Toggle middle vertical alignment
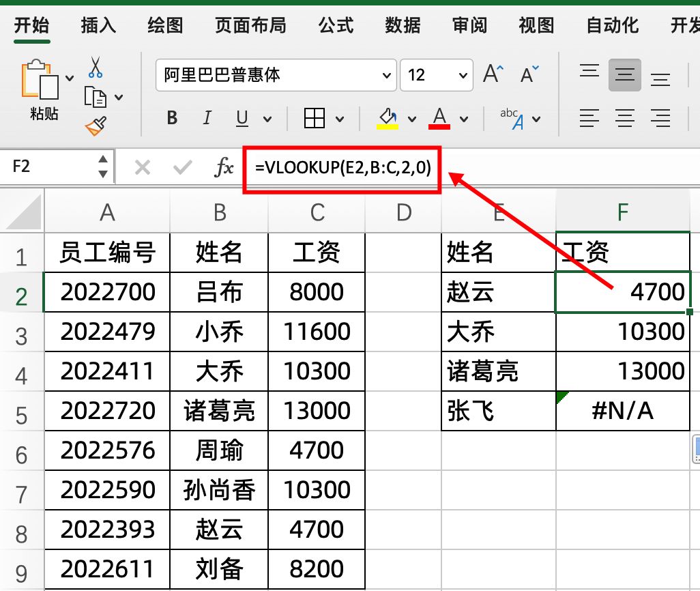This screenshot has width=700, height=591. pos(624,74)
